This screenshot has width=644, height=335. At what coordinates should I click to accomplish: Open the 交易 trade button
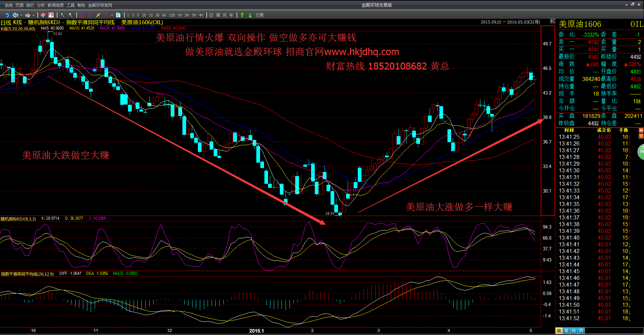(x=259, y=15)
